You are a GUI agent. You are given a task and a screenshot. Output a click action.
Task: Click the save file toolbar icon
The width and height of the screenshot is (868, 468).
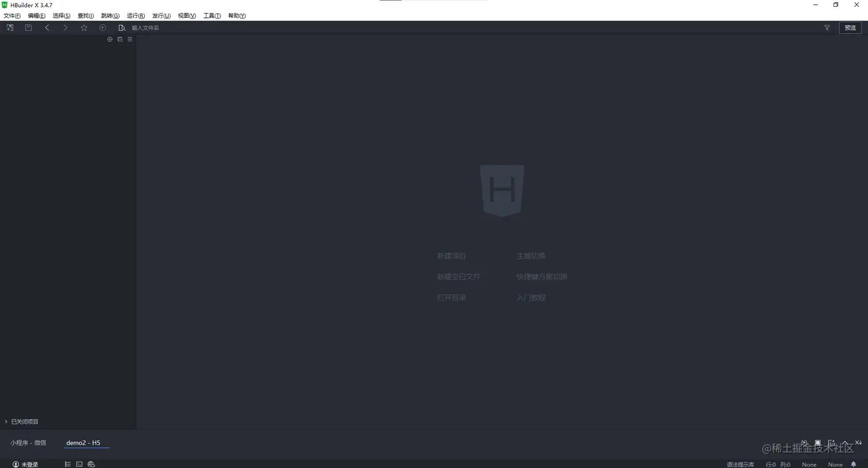(28, 28)
